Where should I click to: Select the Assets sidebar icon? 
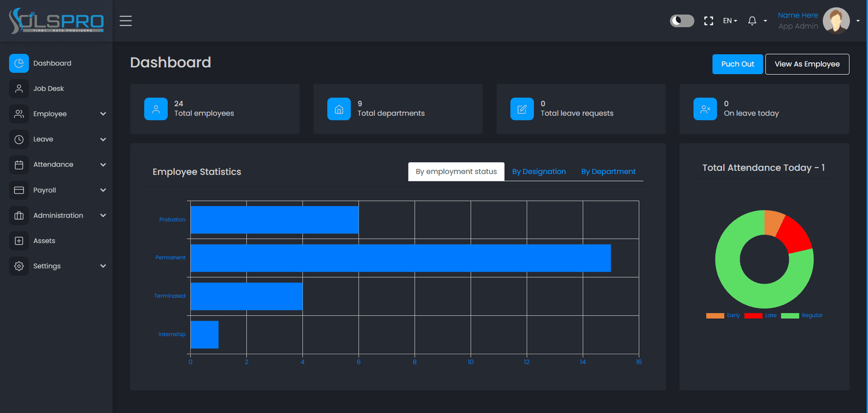[19, 241]
